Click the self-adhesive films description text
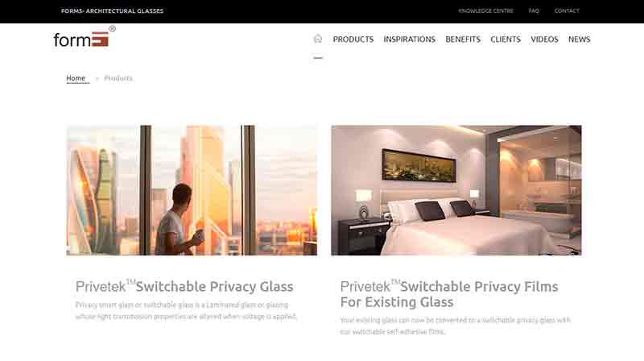The image size is (644, 361). tap(455, 326)
